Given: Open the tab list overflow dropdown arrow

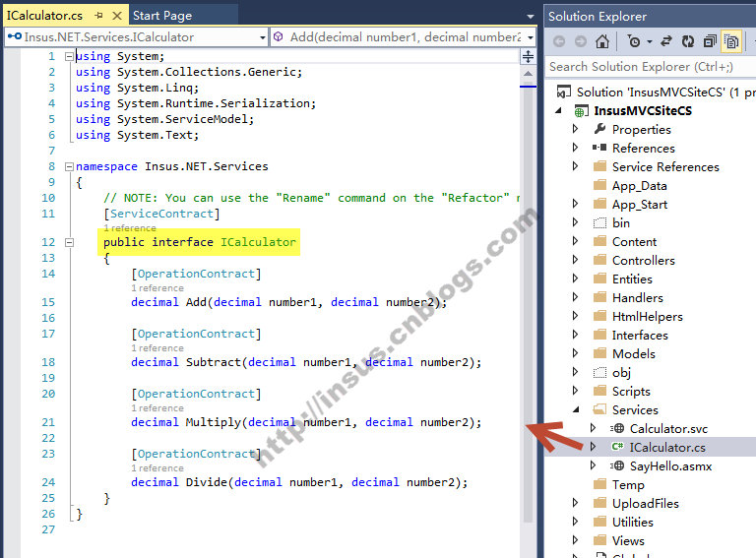Looking at the screenshot, I should point(531,17).
